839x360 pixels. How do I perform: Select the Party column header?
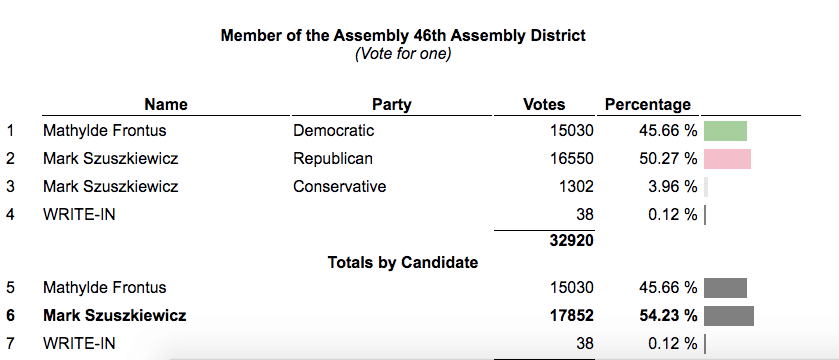click(392, 104)
